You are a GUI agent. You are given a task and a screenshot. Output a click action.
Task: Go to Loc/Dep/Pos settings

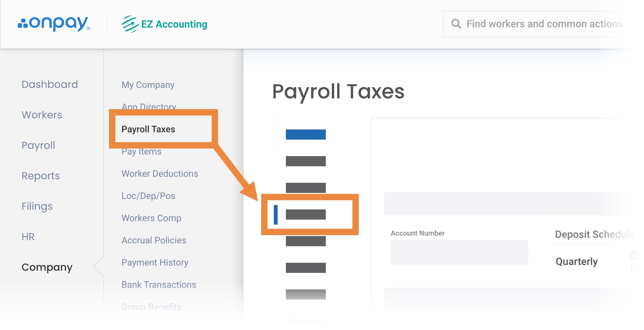[x=148, y=196]
